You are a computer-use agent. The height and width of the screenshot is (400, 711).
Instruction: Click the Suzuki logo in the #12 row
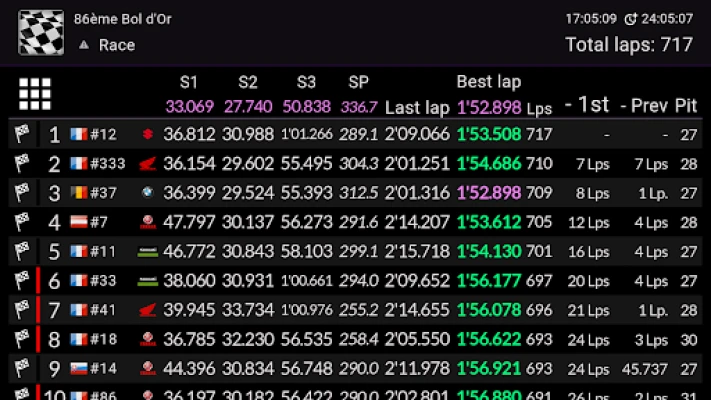pyautogui.click(x=147, y=134)
